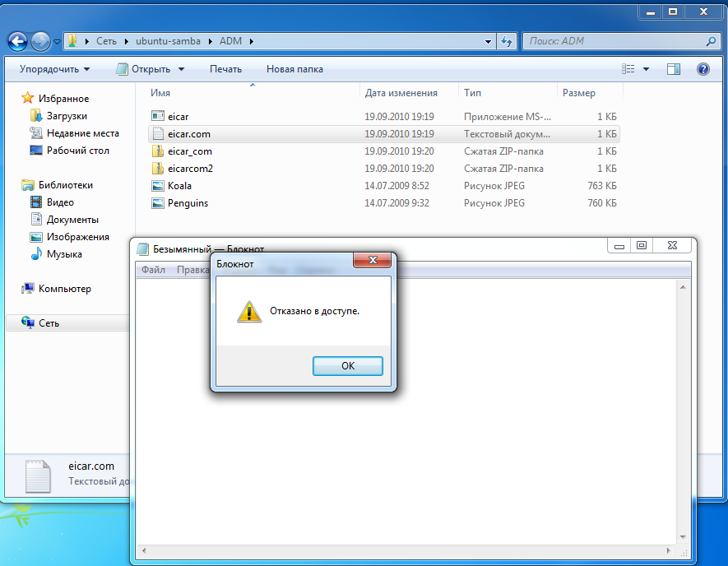
Task: Select the eicar application file icon
Action: click(158, 116)
